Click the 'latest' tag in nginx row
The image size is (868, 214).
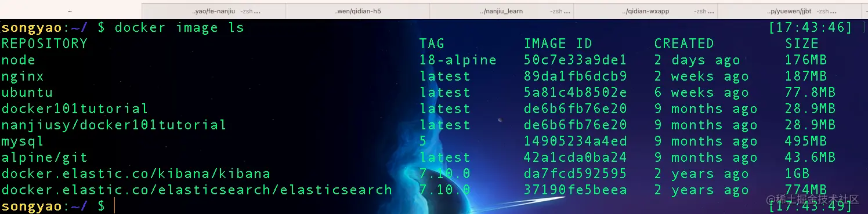(x=444, y=76)
